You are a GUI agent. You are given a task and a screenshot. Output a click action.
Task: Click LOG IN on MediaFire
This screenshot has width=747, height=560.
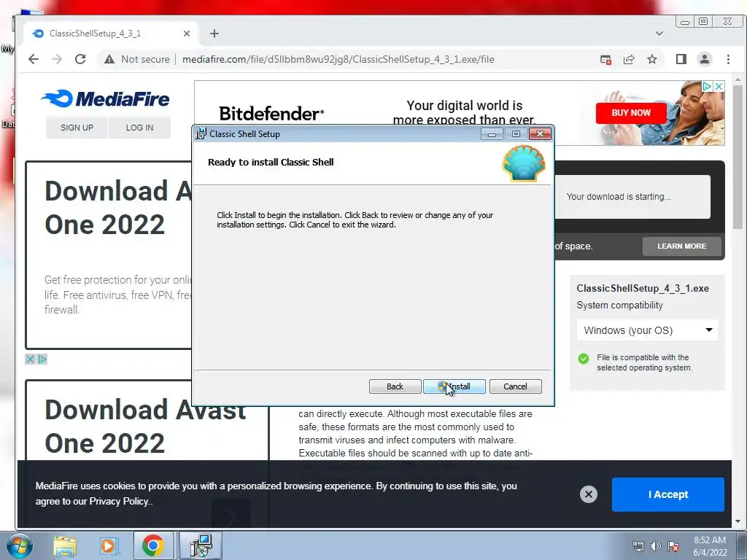pos(139,128)
